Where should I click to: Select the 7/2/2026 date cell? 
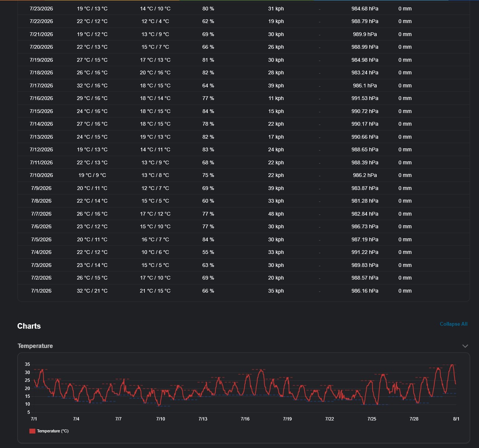pyautogui.click(x=41, y=278)
